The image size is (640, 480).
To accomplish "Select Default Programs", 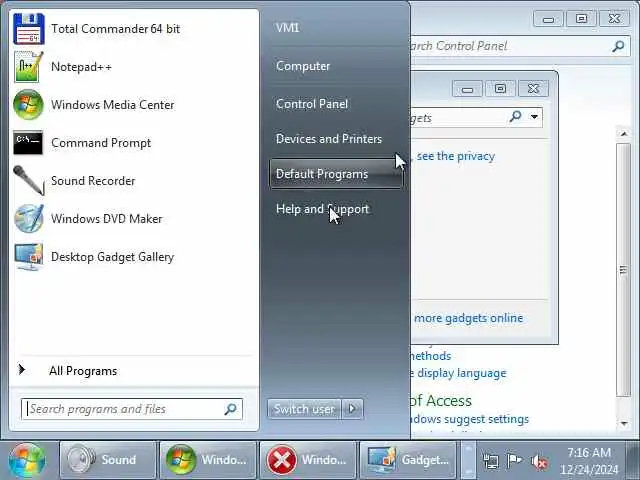I will pyautogui.click(x=336, y=174).
